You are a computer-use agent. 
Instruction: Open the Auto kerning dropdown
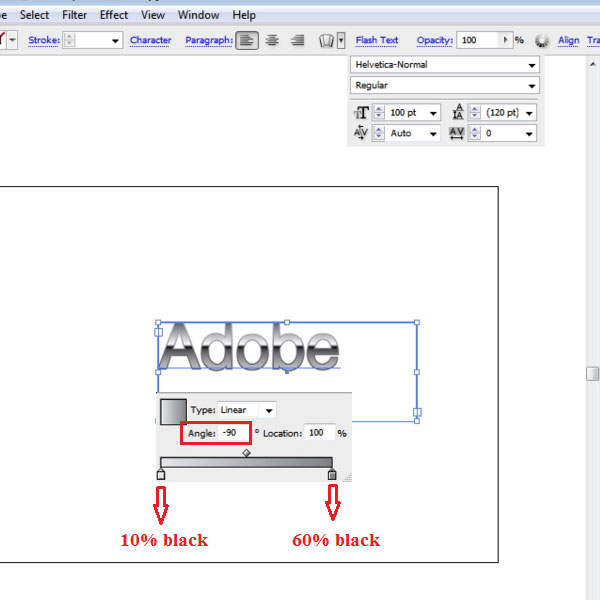pyautogui.click(x=433, y=134)
